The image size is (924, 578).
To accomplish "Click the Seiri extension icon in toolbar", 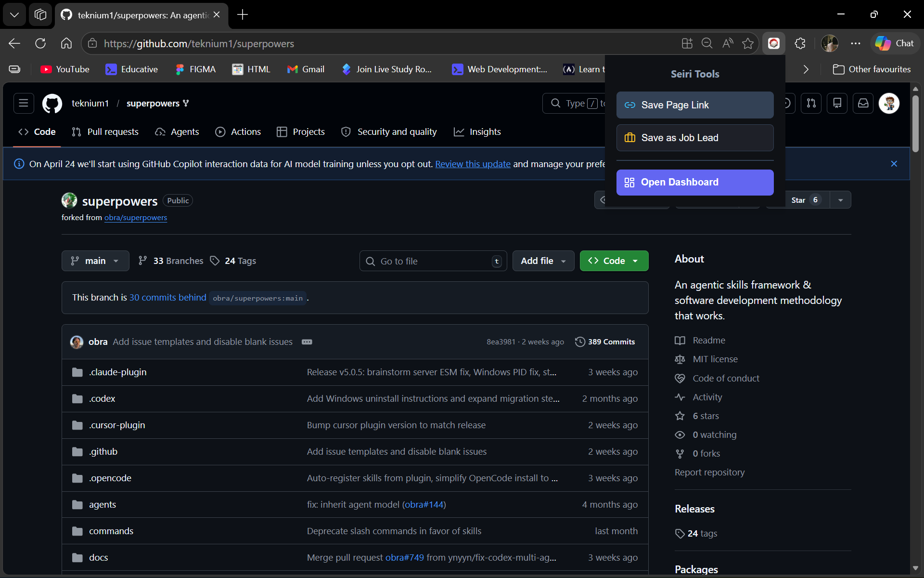I will 773,43.
